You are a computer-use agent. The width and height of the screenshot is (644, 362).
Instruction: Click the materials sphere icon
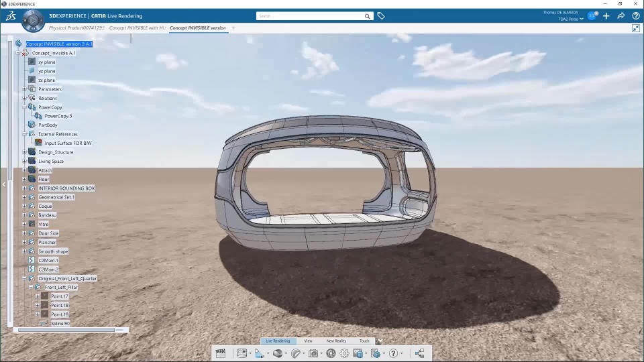(278, 353)
